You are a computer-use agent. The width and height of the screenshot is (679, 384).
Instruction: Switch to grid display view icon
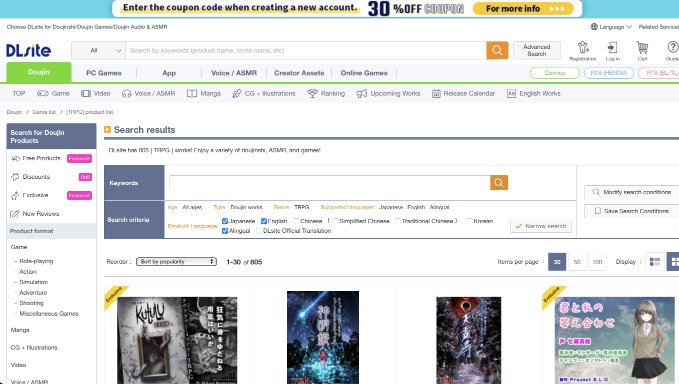[674, 262]
